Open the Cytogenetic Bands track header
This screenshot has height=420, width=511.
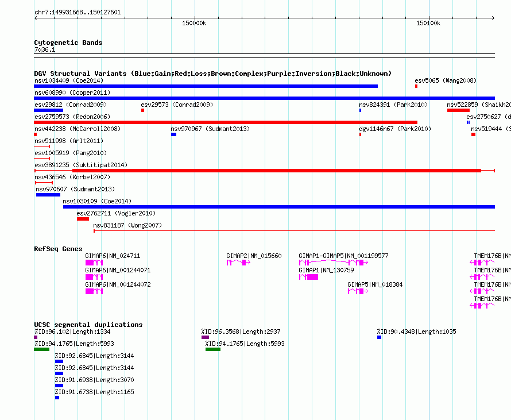pos(68,43)
